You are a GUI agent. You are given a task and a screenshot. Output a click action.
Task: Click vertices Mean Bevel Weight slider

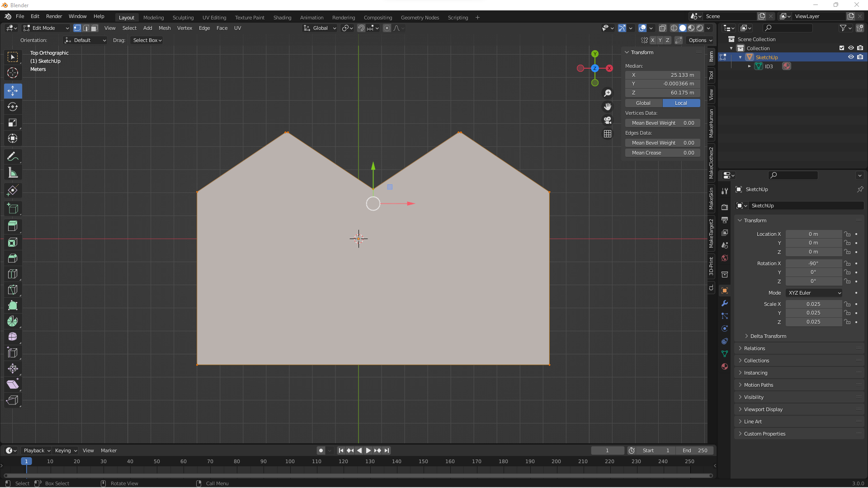coord(663,123)
